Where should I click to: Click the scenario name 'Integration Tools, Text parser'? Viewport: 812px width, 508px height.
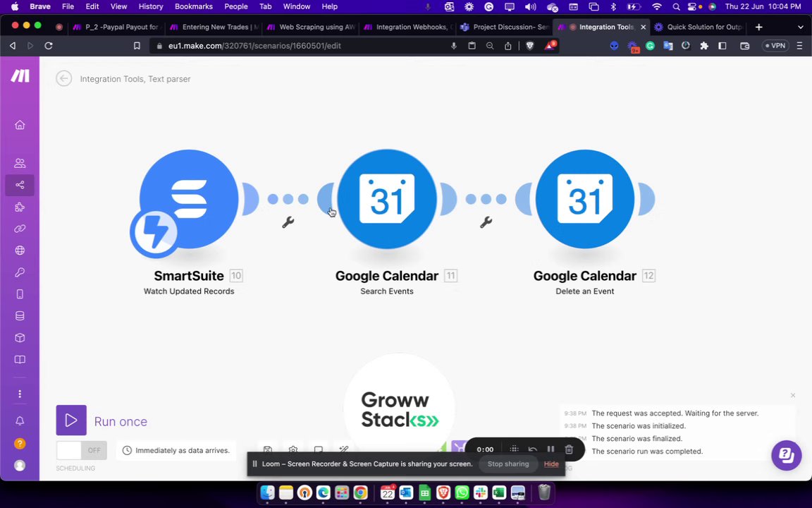(135, 79)
